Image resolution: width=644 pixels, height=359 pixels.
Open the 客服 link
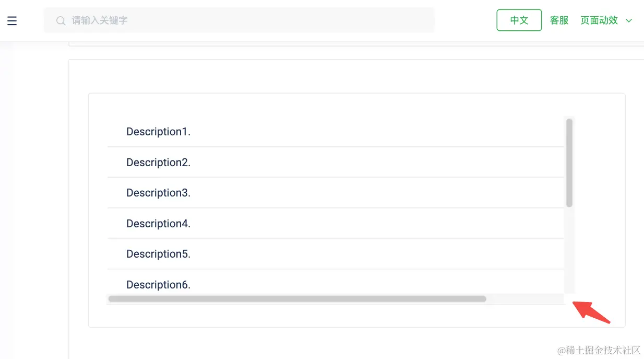pos(559,20)
